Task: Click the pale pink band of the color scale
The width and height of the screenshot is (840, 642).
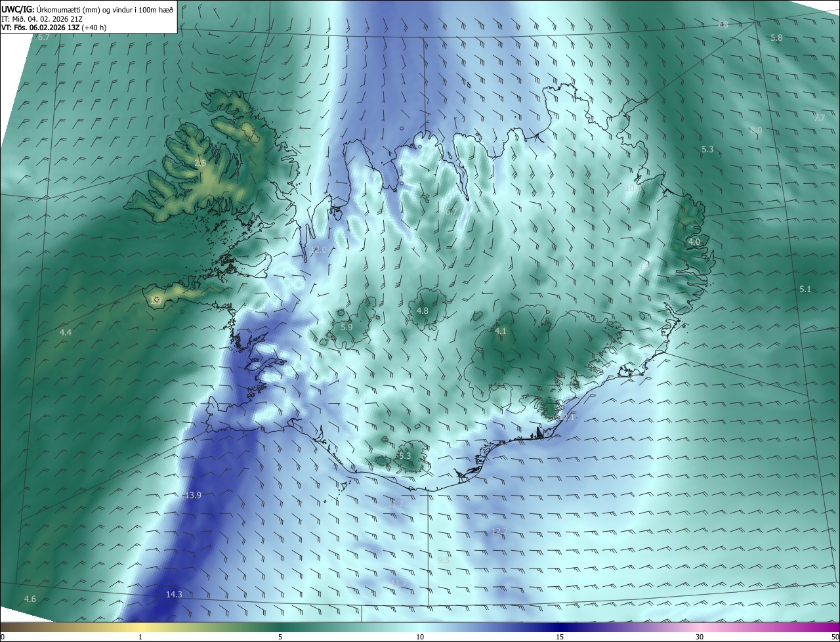Action: [700, 626]
